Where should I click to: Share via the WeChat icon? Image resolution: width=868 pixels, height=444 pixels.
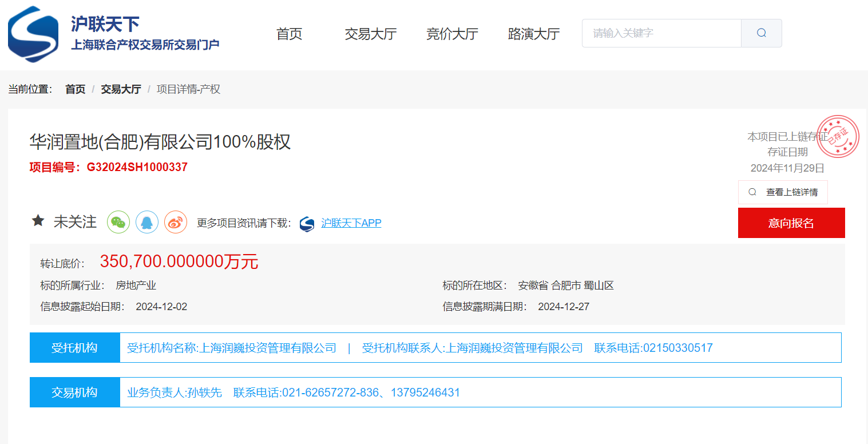tap(118, 222)
